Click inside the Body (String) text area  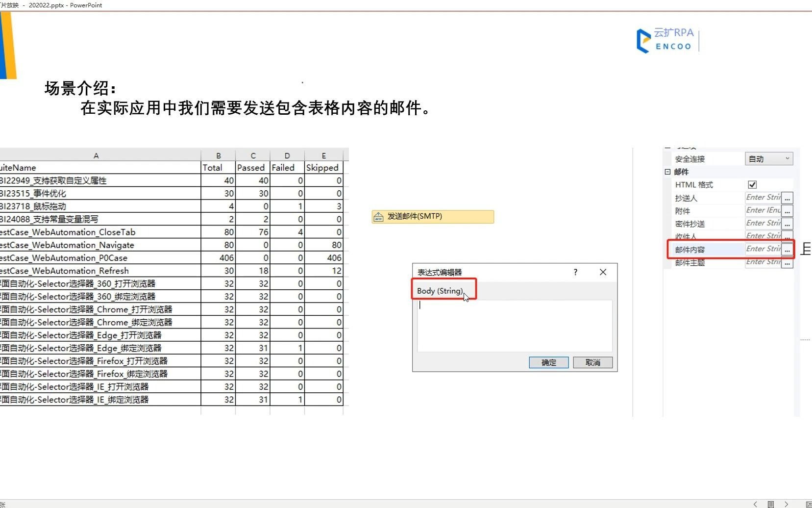[x=514, y=325]
